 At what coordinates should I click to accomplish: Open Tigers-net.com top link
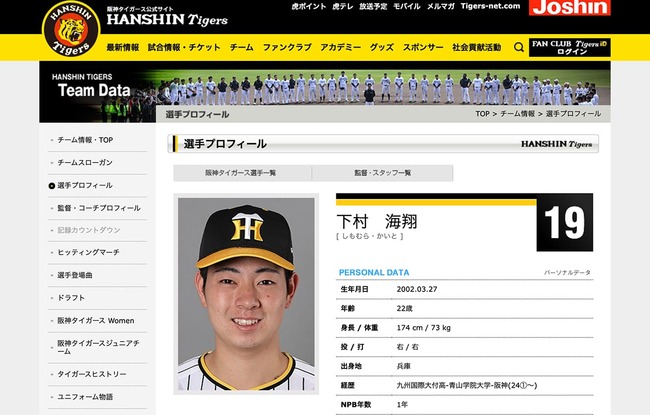point(490,6)
